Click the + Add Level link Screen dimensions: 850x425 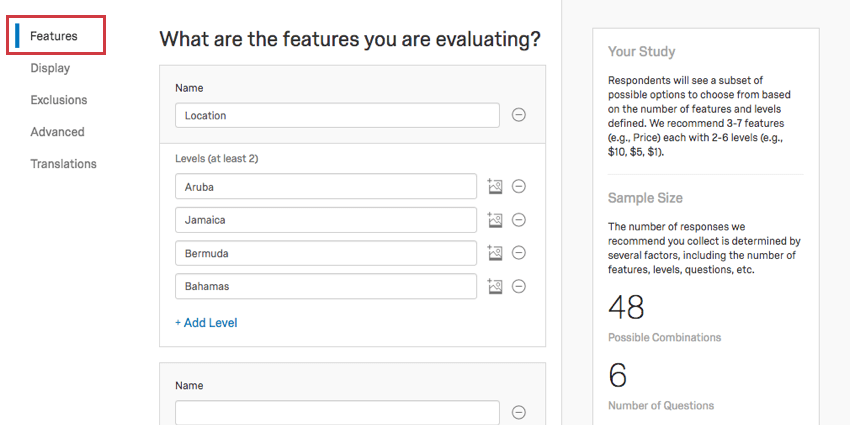(206, 323)
